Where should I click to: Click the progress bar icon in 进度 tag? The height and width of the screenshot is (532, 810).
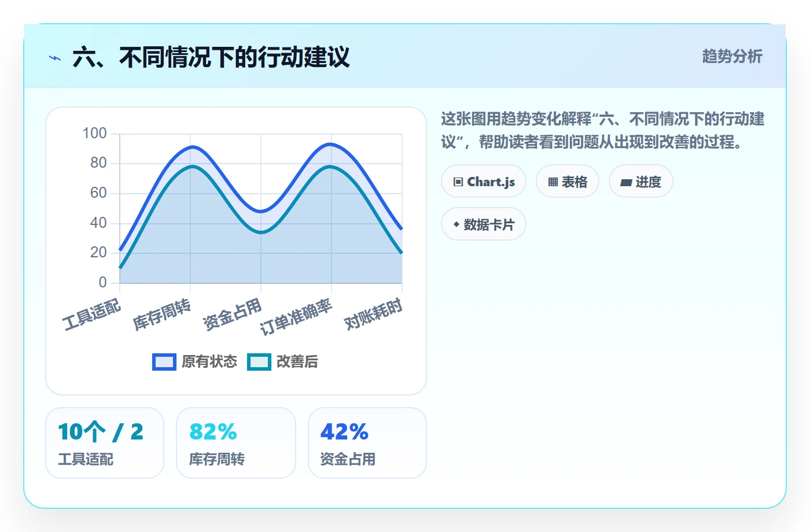click(626, 183)
